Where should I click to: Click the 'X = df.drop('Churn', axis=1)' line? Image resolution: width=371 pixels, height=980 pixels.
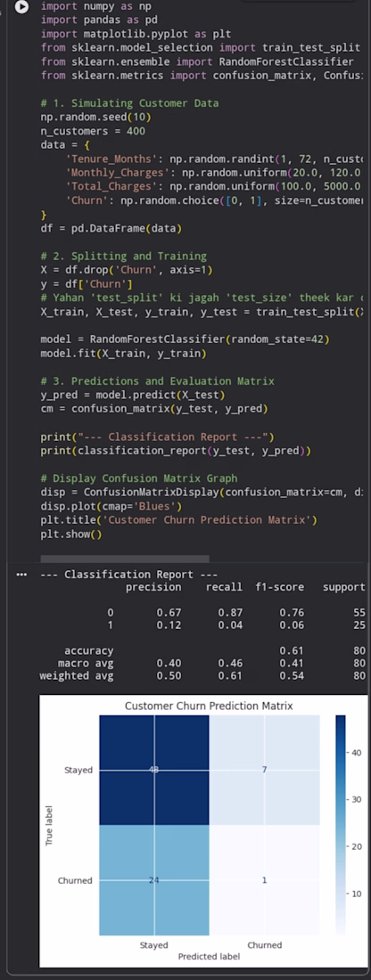click(127, 270)
